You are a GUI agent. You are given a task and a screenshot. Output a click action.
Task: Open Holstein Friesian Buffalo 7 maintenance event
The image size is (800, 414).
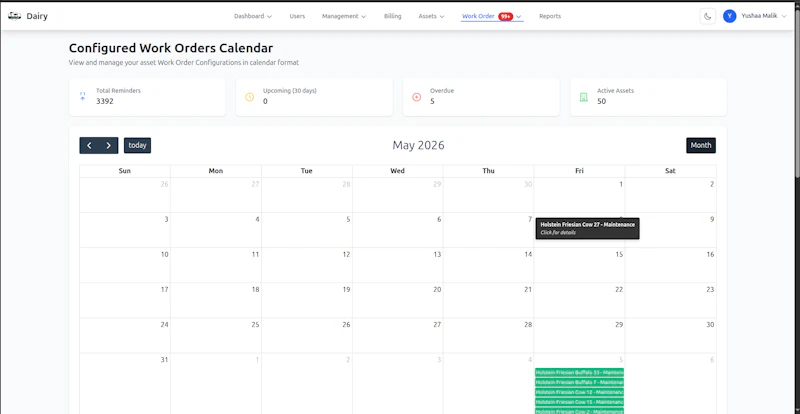click(x=579, y=382)
